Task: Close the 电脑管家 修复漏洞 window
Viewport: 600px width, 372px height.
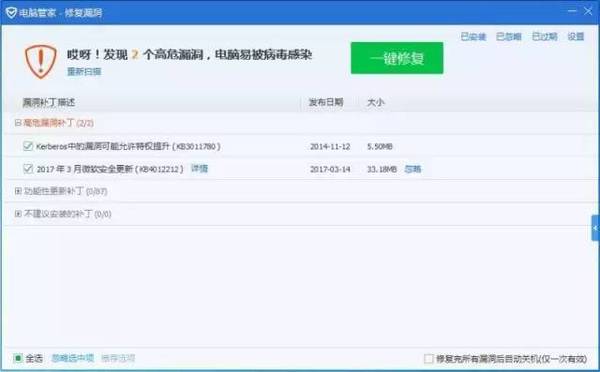Action: point(588,11)
